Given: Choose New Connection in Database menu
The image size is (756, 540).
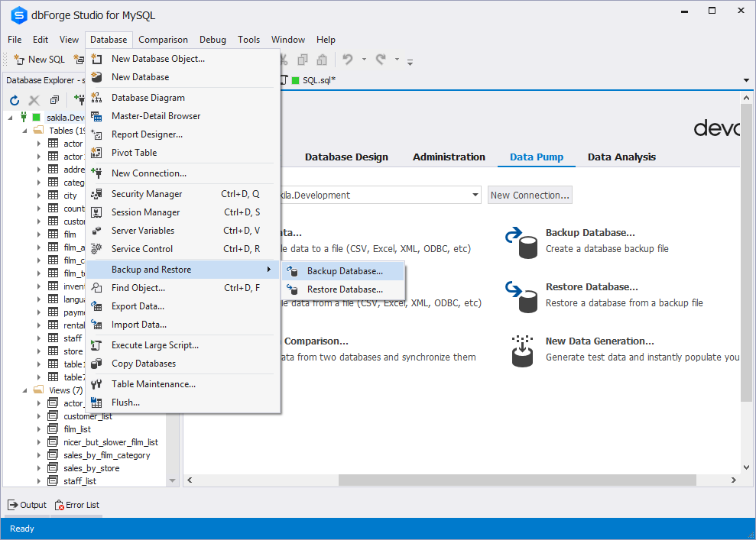Looking at the screenshot, I should 183,173.
